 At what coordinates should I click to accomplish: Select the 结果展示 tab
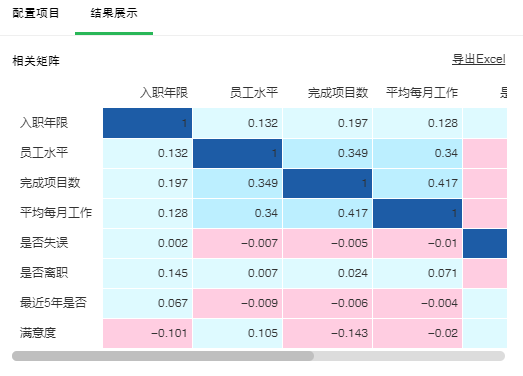(x=114, y=13)
